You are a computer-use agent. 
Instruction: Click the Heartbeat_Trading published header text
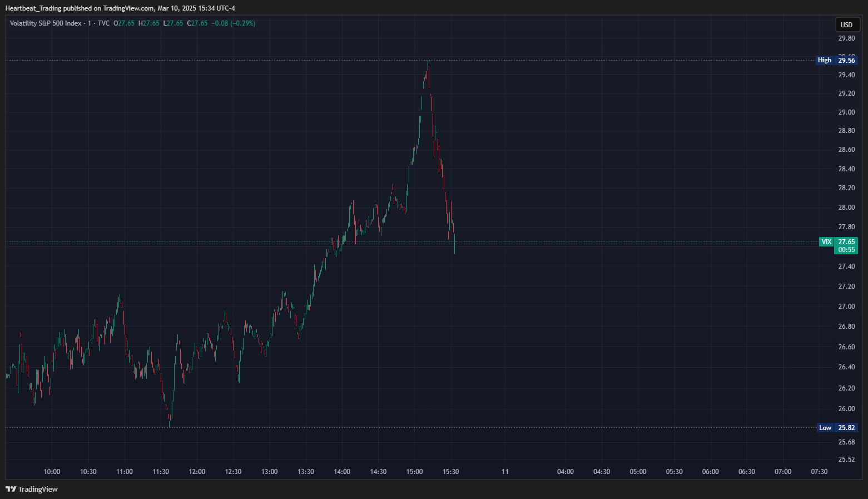[120, 8]
